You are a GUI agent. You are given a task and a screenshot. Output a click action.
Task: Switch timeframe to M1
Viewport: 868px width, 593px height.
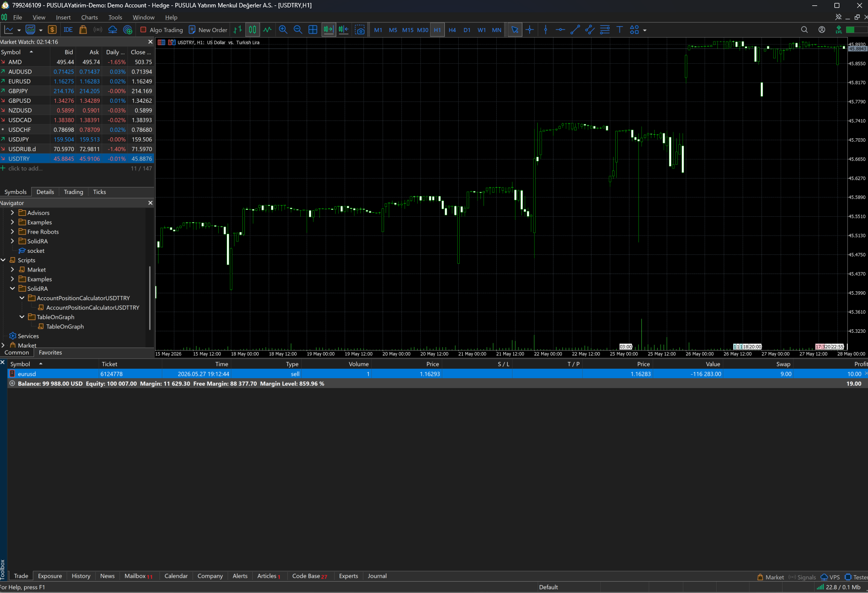coord(378,30)
